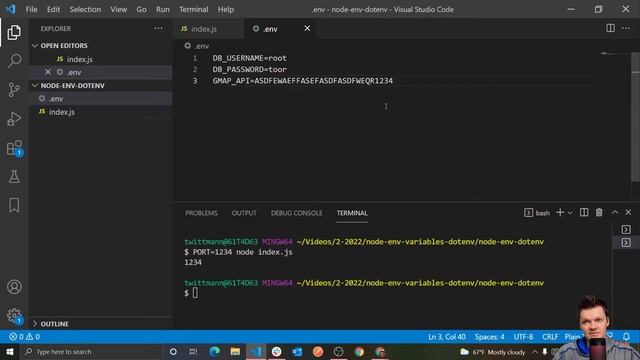Click the editor vertical scrollbar
Screen dimensions: 640x360
coord(635,118)
